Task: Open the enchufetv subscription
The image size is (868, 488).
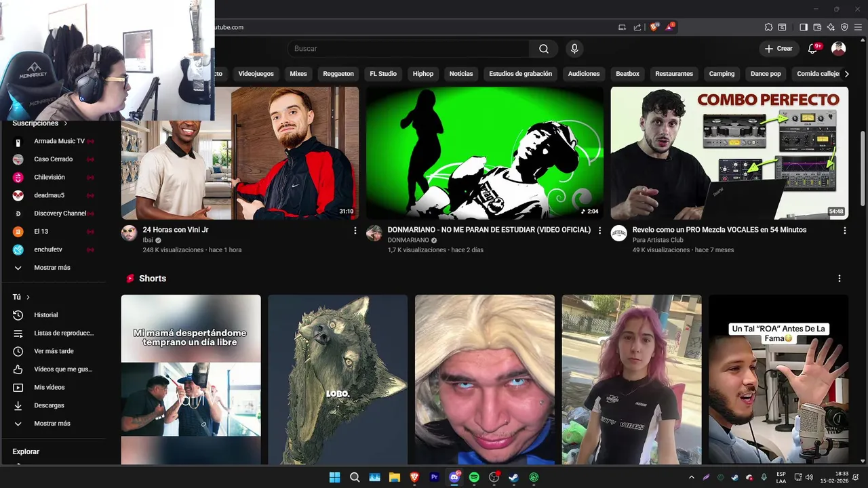Action: click(x=54, y=249)
